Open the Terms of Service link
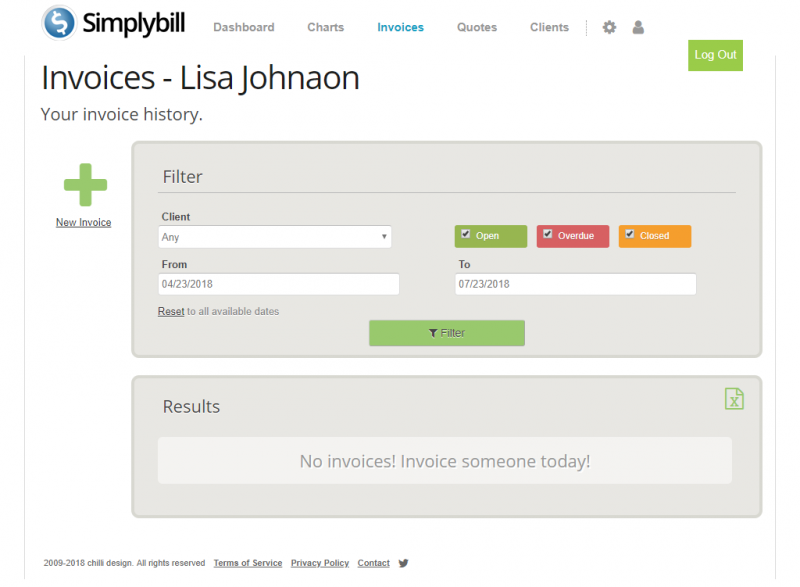 (x=247, y=563)
